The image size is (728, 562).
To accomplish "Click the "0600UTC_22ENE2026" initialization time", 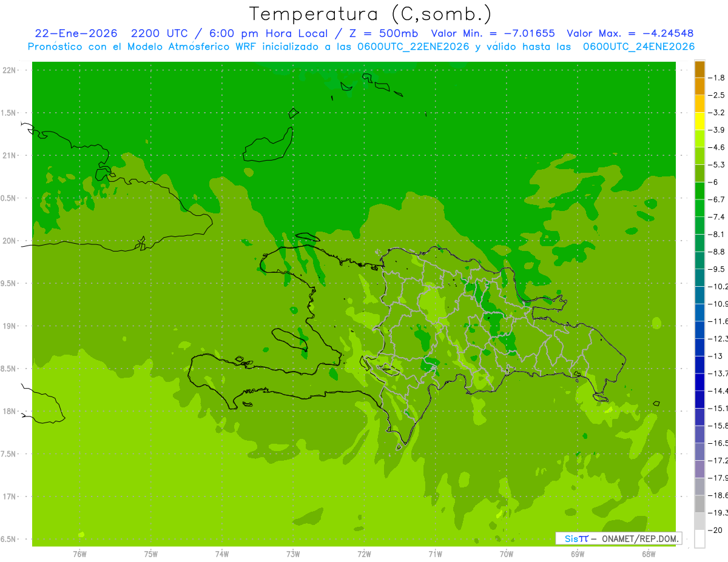I will pos(412,47).
